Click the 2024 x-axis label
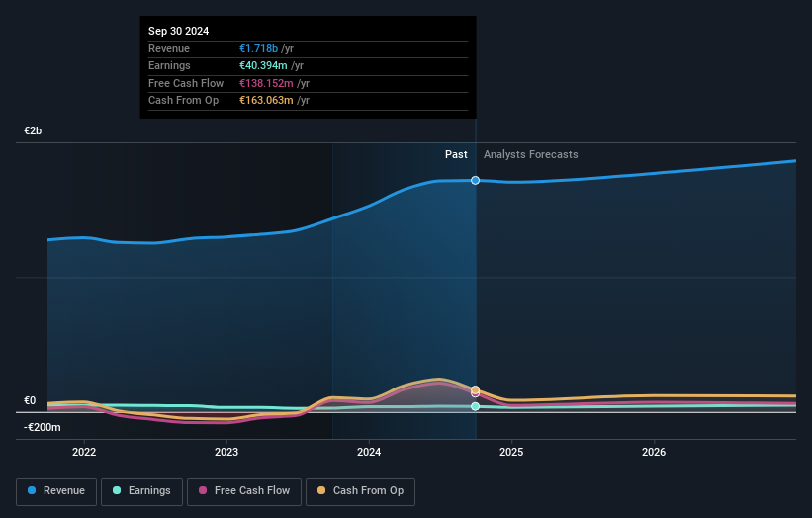The width and height of the screenshot is (812, 518). pyautogui.click(x=369, y=452)
